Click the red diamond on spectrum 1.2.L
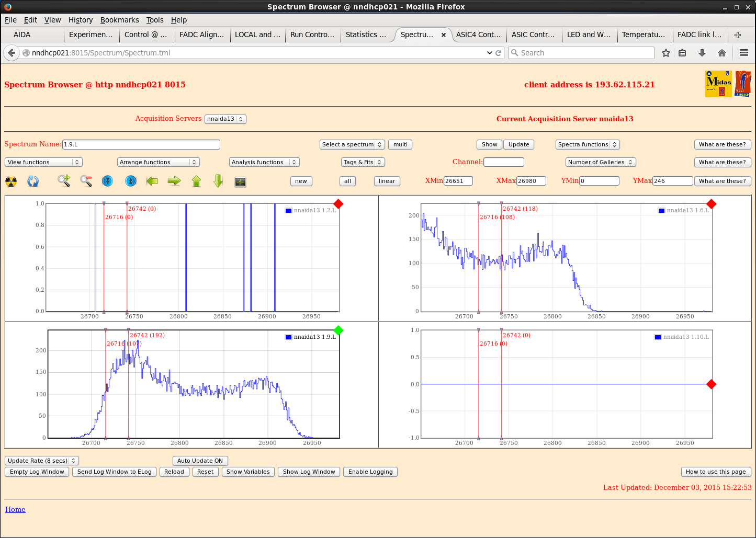Viewport: 756px width, 538px height. 338,204
